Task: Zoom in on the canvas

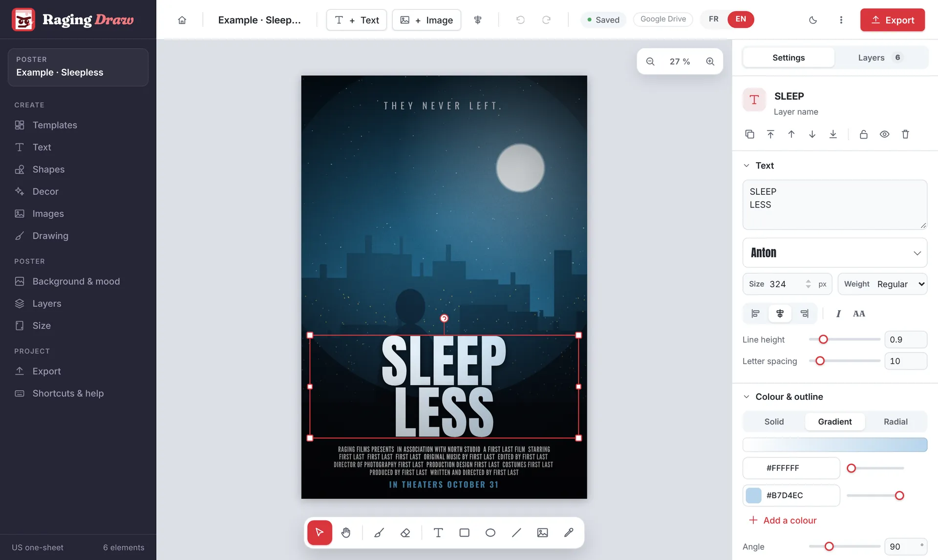Action: (x=710, y=62)
